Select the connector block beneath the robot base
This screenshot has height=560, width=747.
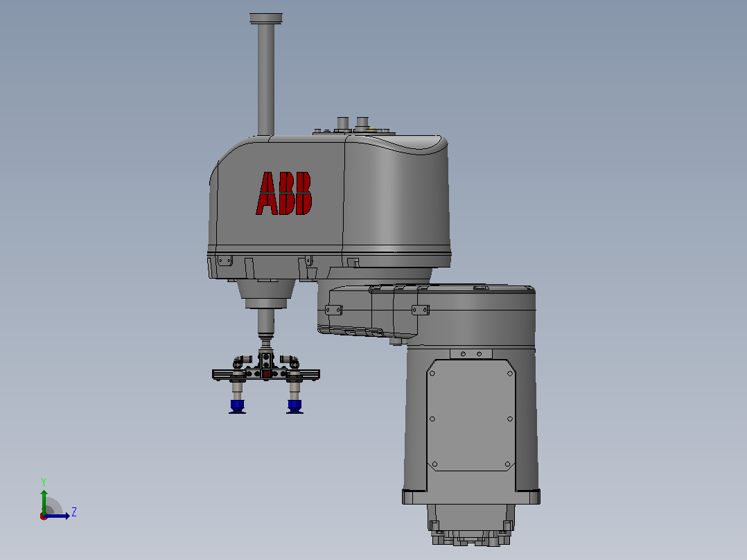471,525
